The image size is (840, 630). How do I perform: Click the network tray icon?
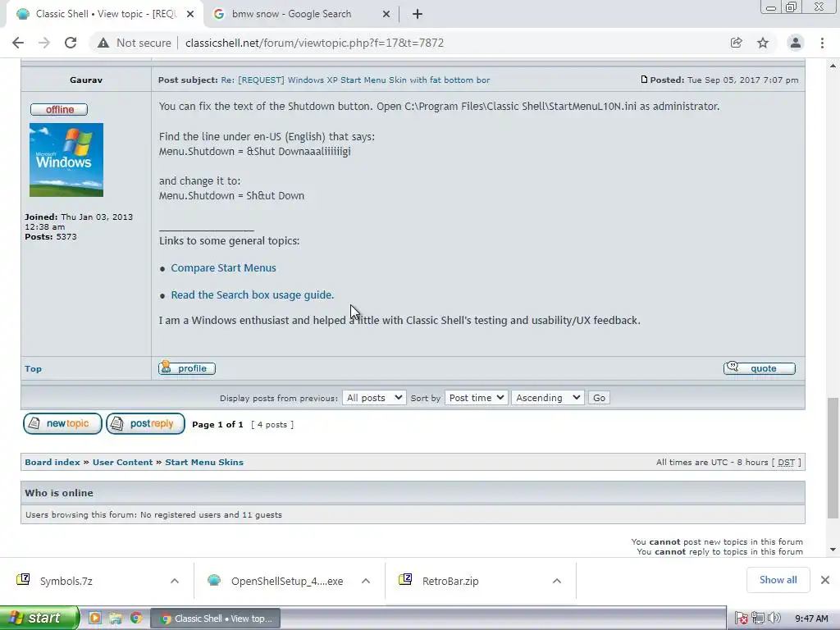[x=758, y=619]
